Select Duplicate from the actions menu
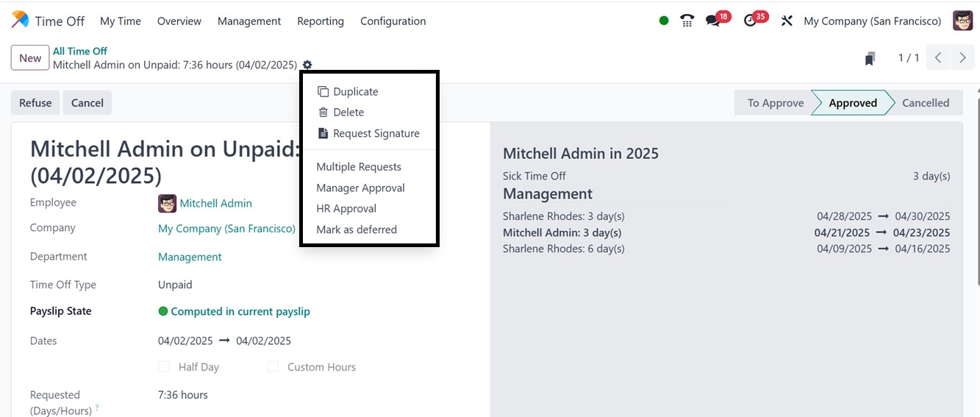Viewport: 980px width, 417px height. tap(355, 92)
